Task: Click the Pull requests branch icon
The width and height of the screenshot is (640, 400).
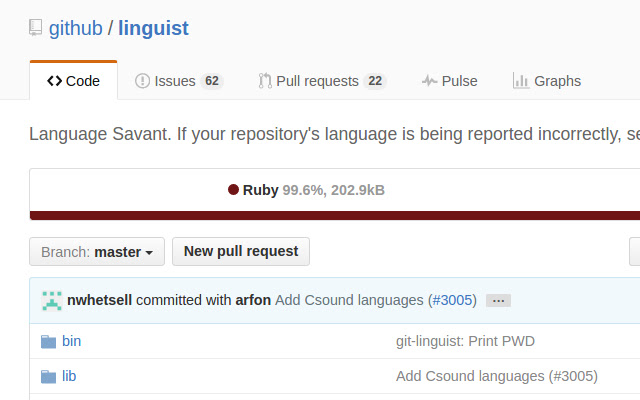Action: point(265,81)
